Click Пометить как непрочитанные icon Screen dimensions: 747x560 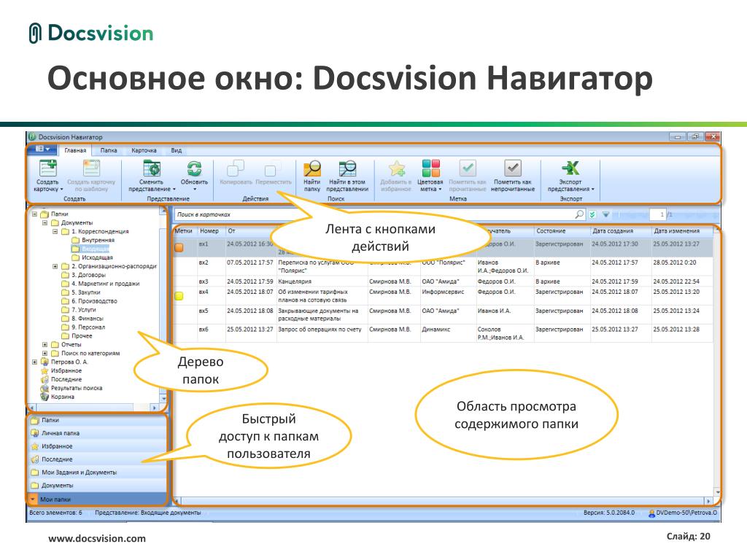click(513, 168)
